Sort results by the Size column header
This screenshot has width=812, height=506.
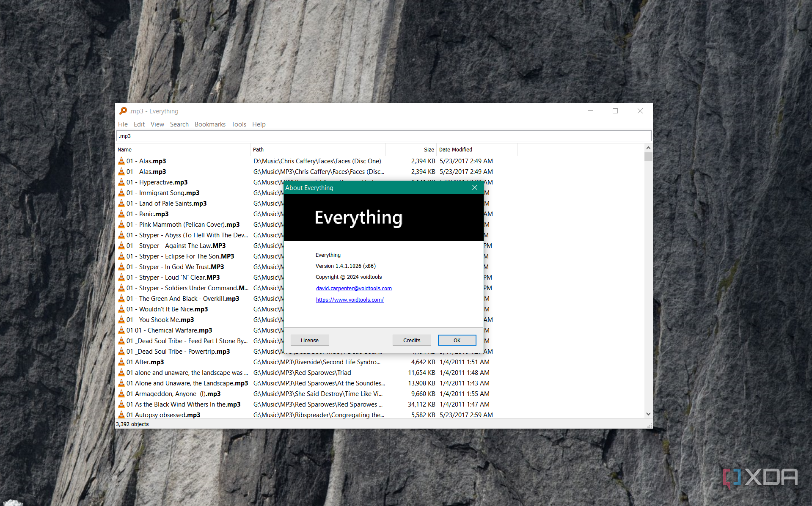(411, 150)
